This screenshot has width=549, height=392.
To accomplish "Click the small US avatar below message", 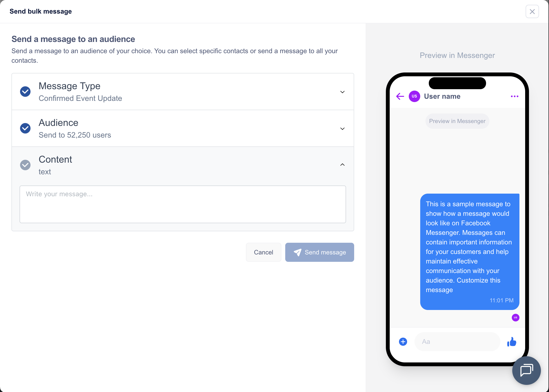I will [515, 317].
